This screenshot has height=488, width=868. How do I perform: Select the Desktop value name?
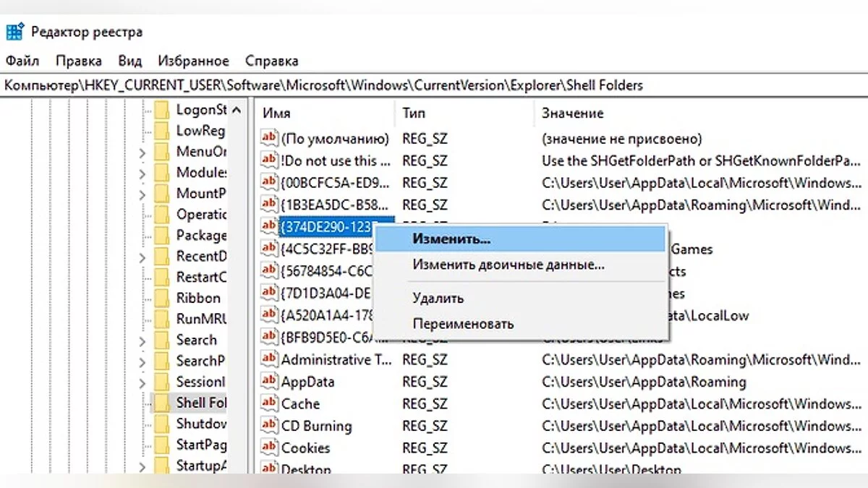(306, 470)
